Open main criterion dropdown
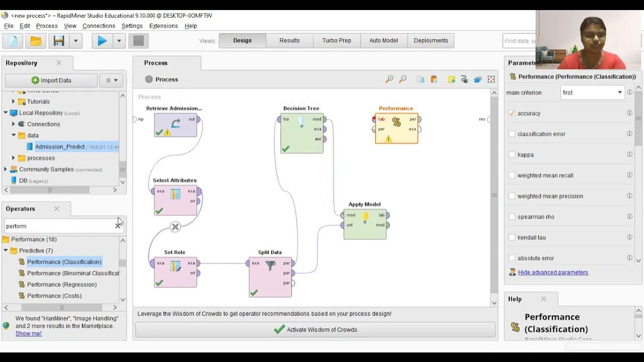644x362 pixels. 592,93
